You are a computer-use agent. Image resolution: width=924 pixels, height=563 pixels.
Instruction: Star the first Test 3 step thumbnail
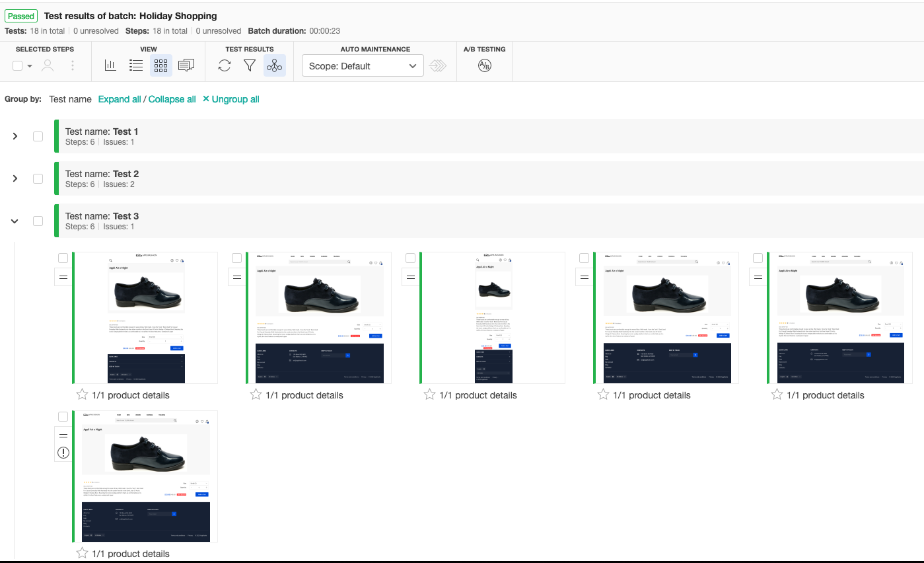(82, 394)
